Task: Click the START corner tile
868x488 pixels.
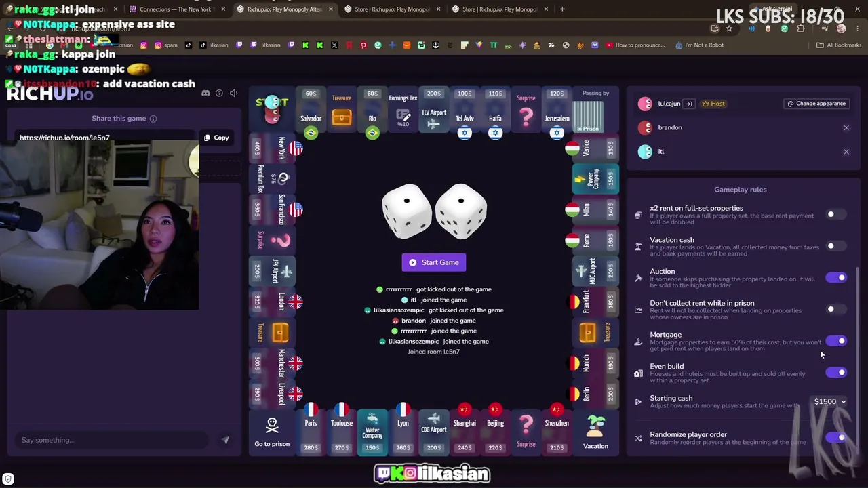Action: (272, 111)
